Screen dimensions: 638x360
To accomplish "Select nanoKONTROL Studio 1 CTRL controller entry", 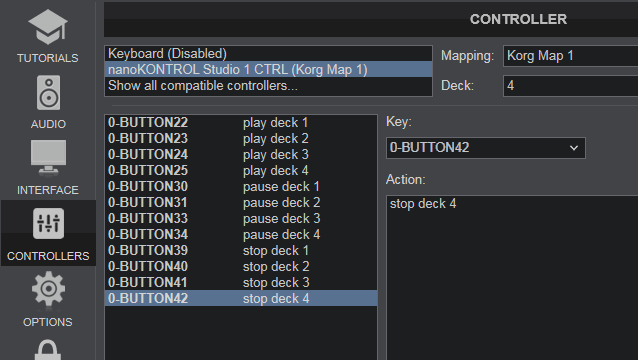I will pos(268,70).
